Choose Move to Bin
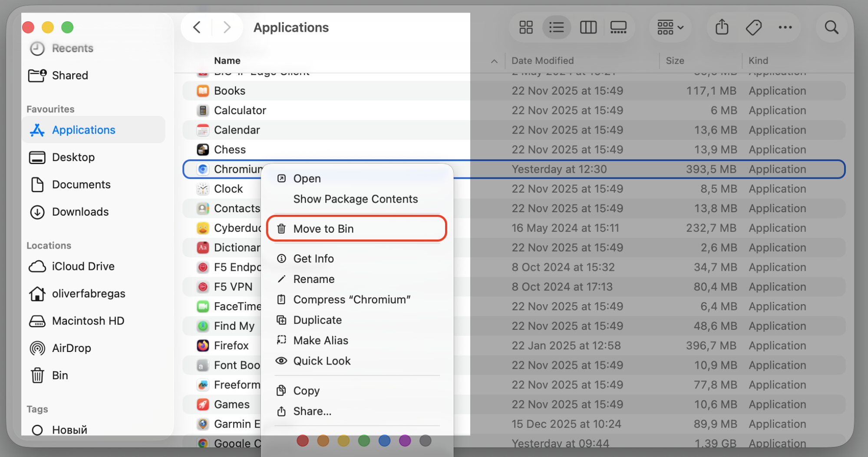This screenshot has width=868, height=457. pyautogui.click(x=357, y=229)
